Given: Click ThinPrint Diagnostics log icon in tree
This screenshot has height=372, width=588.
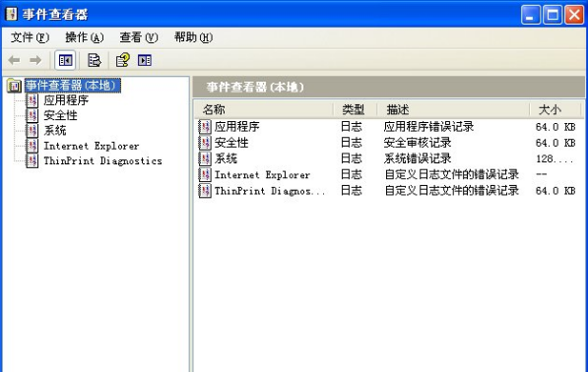Looking at the screenshot, I should pyautogui.click(x=33, y=160).
